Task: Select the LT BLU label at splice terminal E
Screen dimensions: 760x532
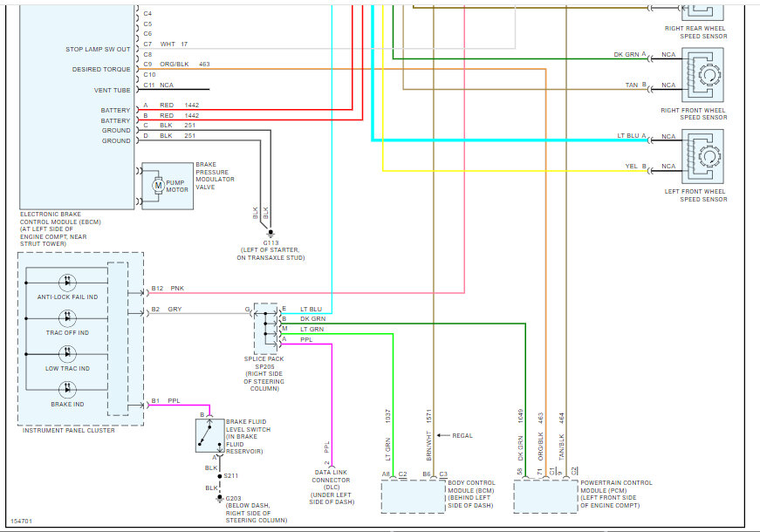Action: (x=311, y=309)
